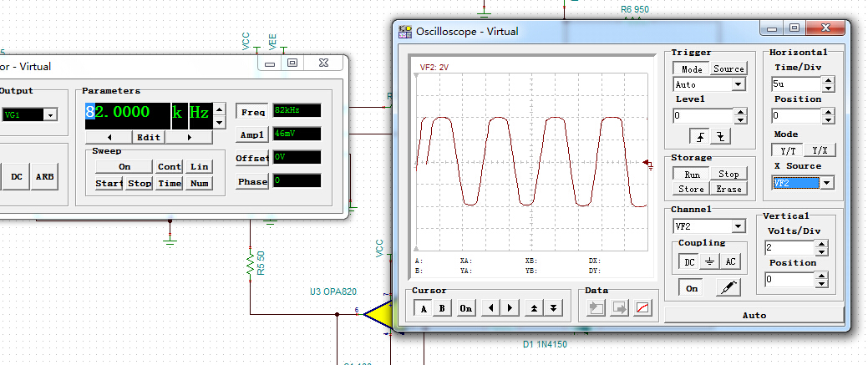This screenshot has height=365, width=868.
Task: Click the import data icon in Data section
Action: coord(596,308)
